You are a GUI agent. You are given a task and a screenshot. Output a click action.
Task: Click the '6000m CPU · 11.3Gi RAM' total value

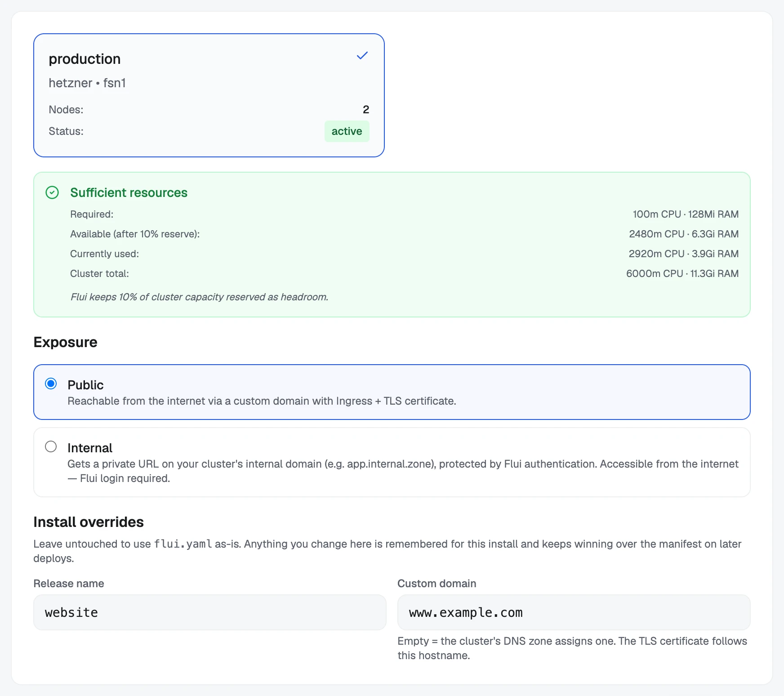pos(682,274)
